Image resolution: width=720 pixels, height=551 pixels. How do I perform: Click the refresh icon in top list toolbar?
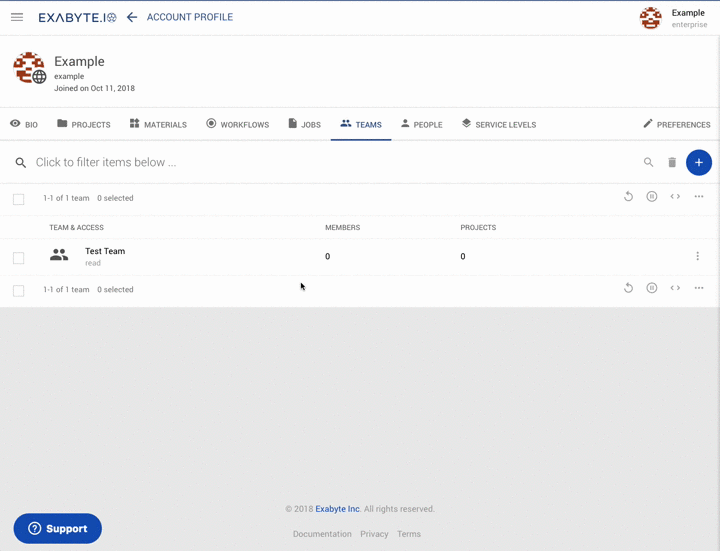pyautogui.click(x=628, y=197)
